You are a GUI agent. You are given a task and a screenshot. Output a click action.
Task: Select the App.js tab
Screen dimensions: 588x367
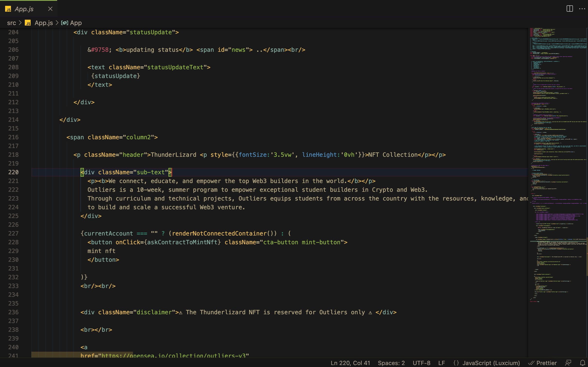28,9
